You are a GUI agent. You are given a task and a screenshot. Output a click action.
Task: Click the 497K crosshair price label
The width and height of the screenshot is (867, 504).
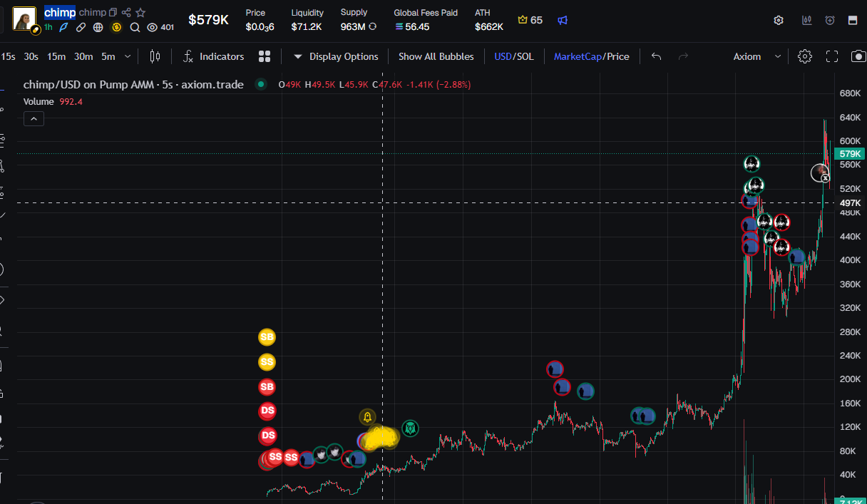850,202
